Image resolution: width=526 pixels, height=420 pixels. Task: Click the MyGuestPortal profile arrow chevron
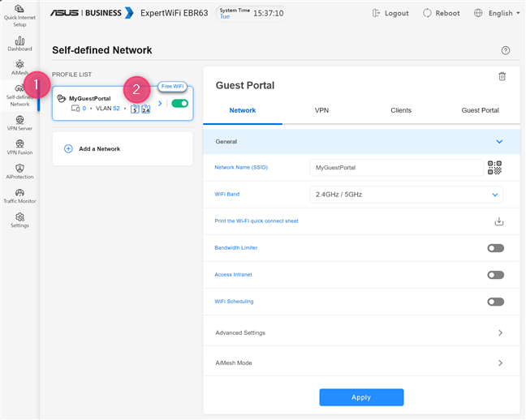pos(160,103)
